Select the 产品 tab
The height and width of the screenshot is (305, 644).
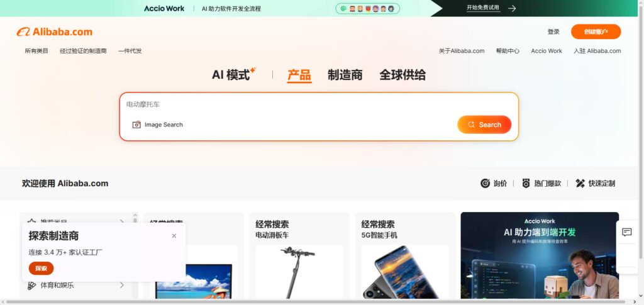[299, 75]
